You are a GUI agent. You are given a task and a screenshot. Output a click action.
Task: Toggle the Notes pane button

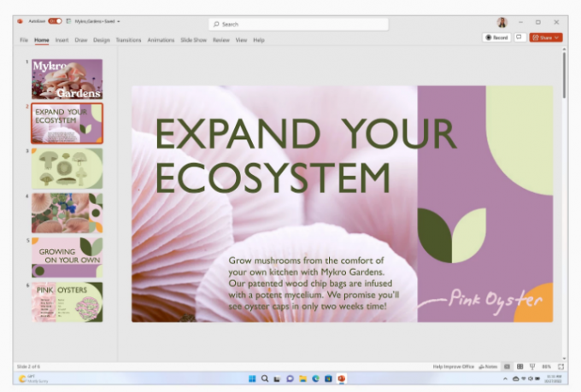click(x=488, y=366)
